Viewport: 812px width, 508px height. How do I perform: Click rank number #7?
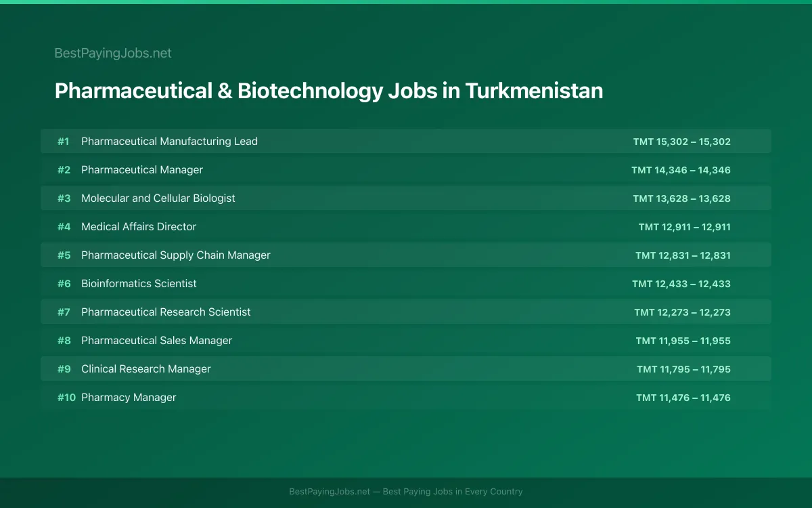(64, 312)
